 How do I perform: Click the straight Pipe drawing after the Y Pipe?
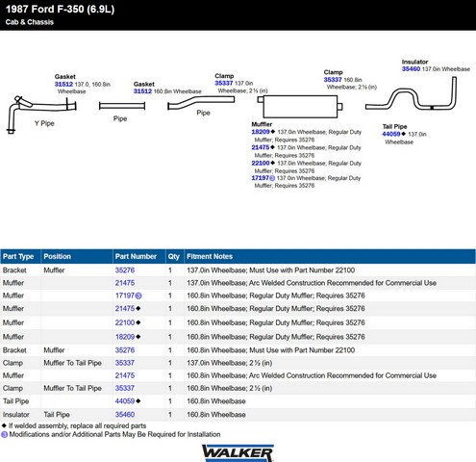click(122, 106)
